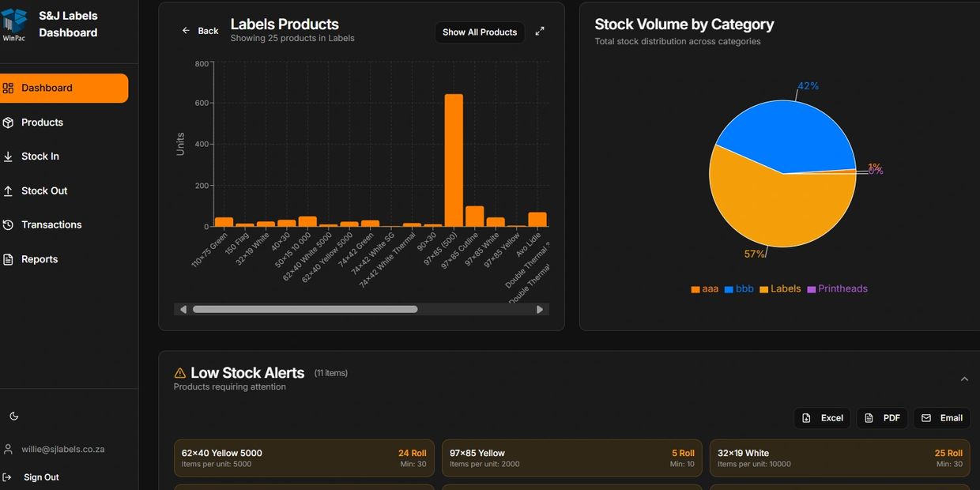The width and height of the screenshot is (980, 490).
Task: Click the Stock In download icon
Action: 8,156
